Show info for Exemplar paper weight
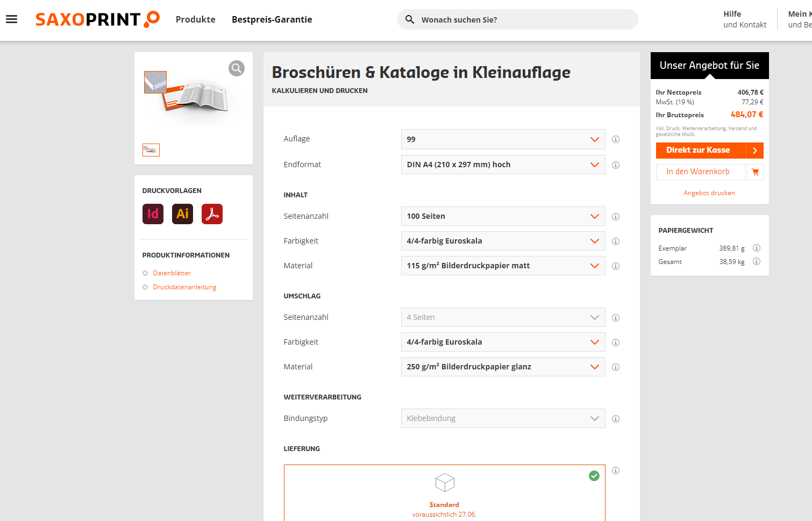 click(x=756, y=248)
